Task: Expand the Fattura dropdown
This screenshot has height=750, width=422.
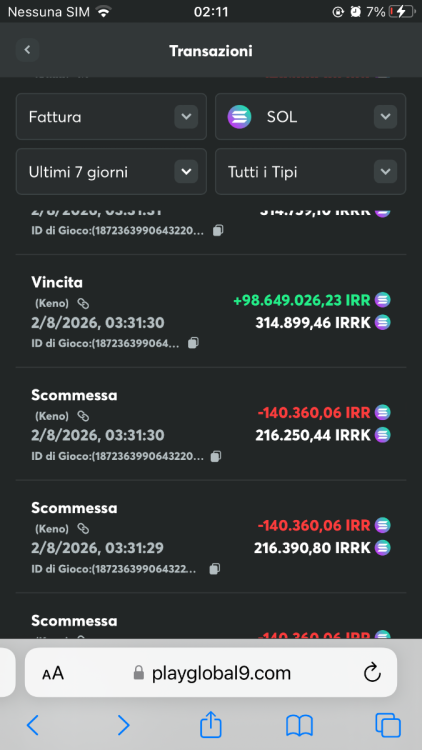Action: [111, 117]
